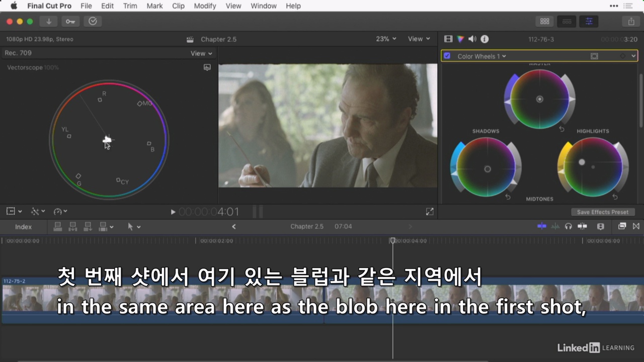
Task: Toggle the inspector sliders button
Action: [589, 21]
